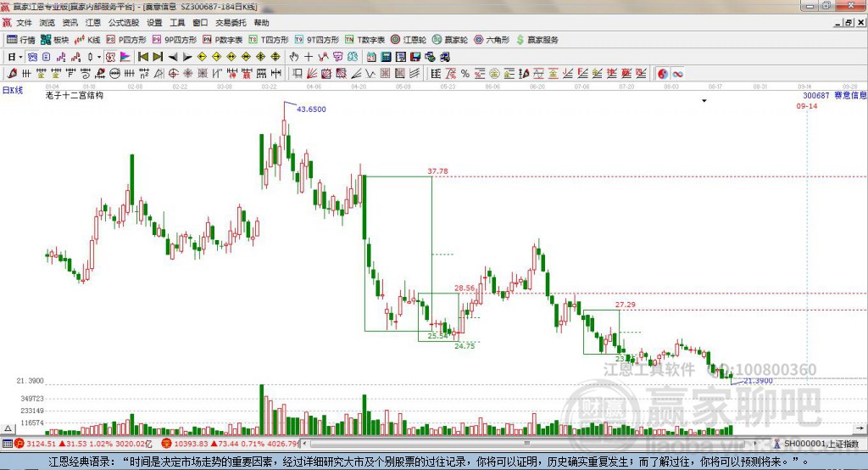Toggle the pink flag indicator button
This screenshot has height=470, width=868.
tap(125, 57)
